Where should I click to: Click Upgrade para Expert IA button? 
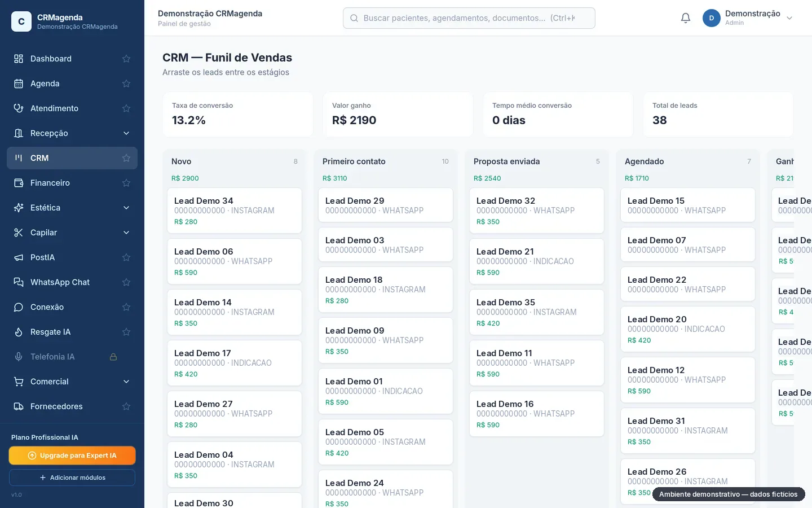coord(72,456)
